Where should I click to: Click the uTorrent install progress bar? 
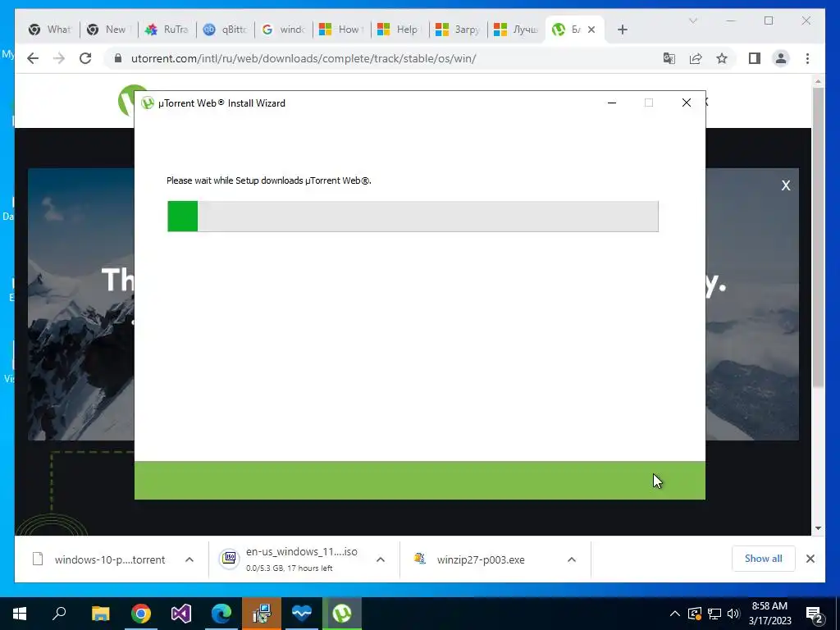pyautogui.click(x=413, y=217)
